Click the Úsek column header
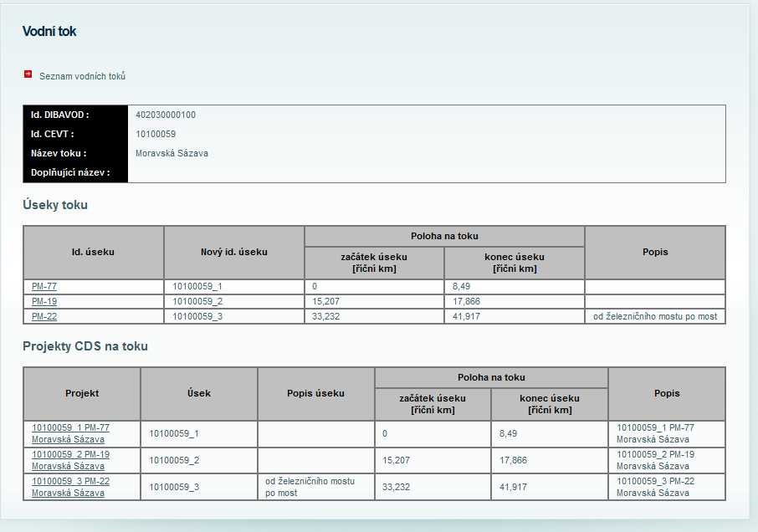The width and height of the screenshot is (758, 532). (198, 393)
